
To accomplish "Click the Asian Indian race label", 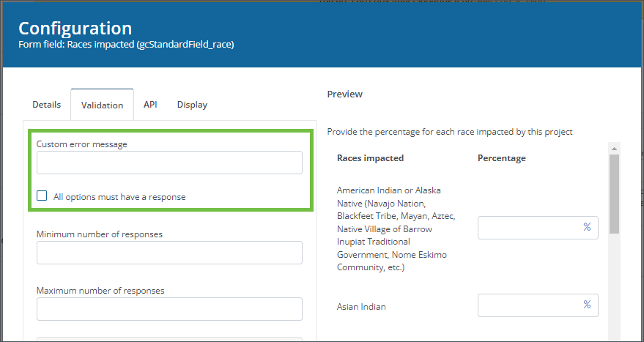I will coord(361,307).
